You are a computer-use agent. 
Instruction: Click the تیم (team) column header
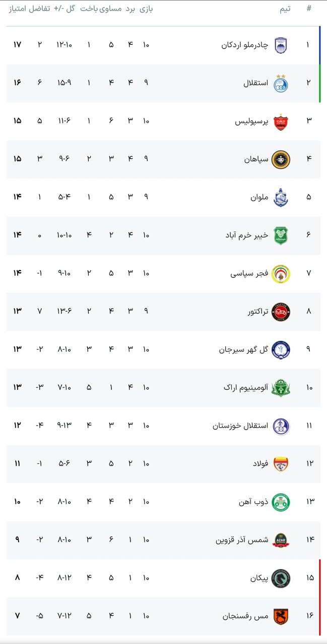[x=285, y=9]
